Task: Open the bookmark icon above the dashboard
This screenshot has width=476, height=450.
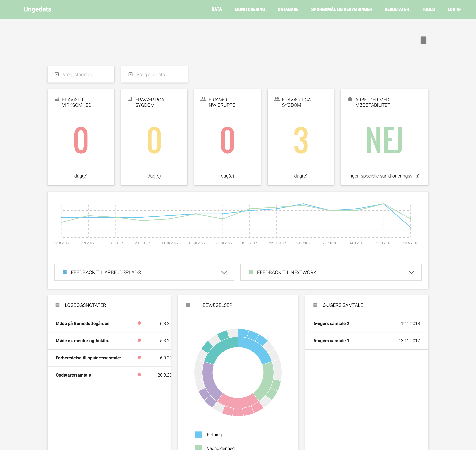Action: coord(423,40)
